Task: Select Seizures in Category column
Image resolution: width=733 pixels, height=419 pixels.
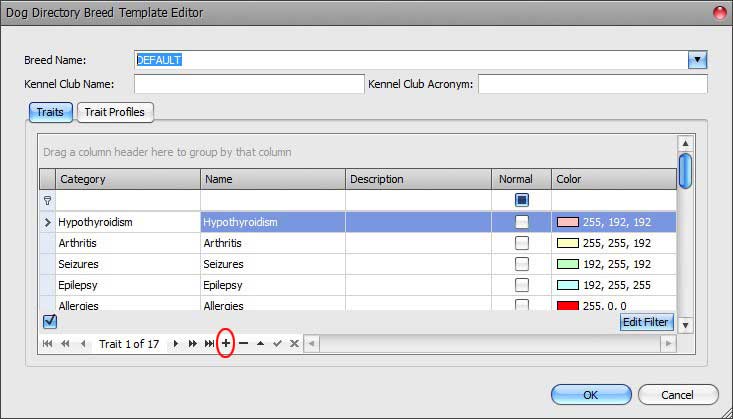Action: point(128,264)
